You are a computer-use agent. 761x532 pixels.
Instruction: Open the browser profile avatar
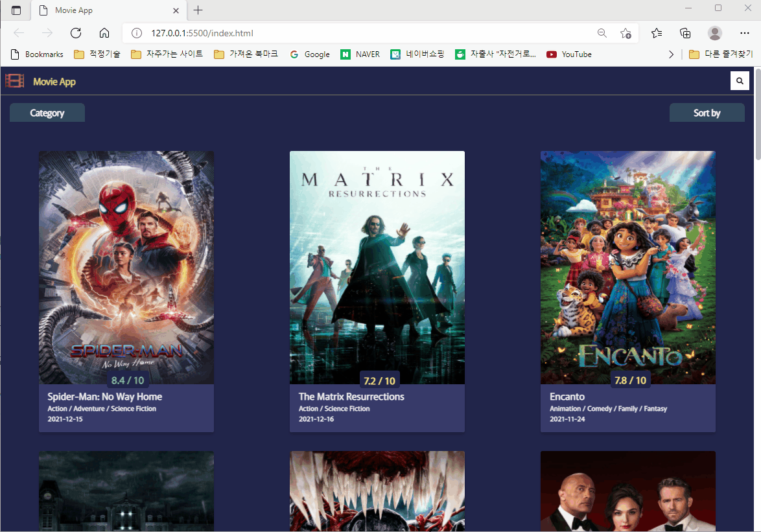714,33
